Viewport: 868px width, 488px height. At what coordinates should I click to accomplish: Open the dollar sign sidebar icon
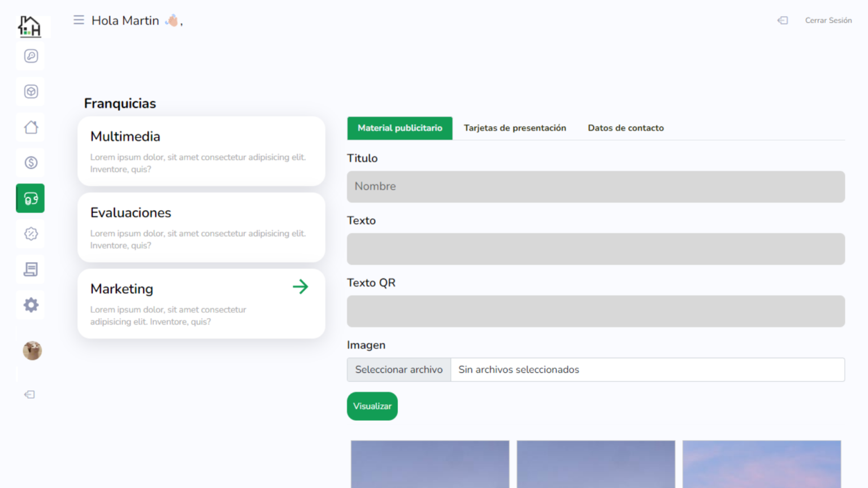click(x=31, y=163)
